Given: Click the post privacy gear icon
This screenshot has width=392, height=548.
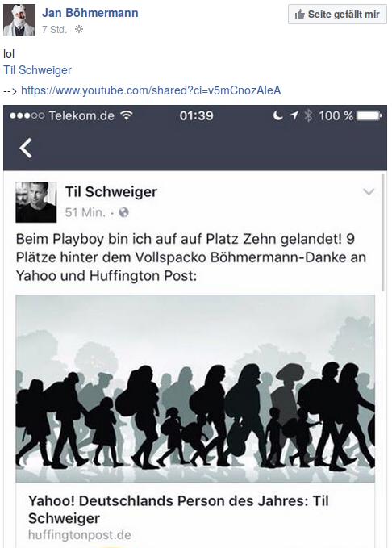Looking at the screenshot, I should (x=79, y=29).
